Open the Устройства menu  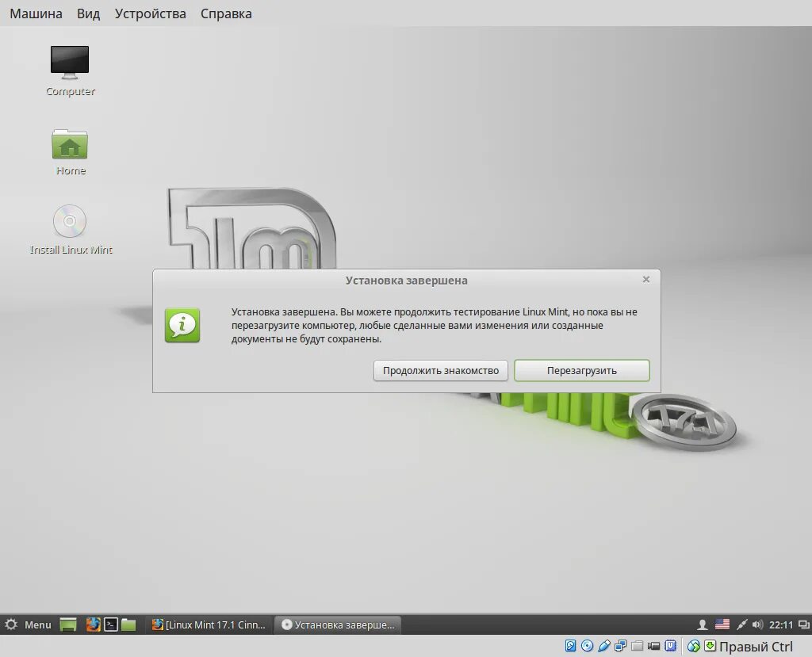(x=150, y=13)
